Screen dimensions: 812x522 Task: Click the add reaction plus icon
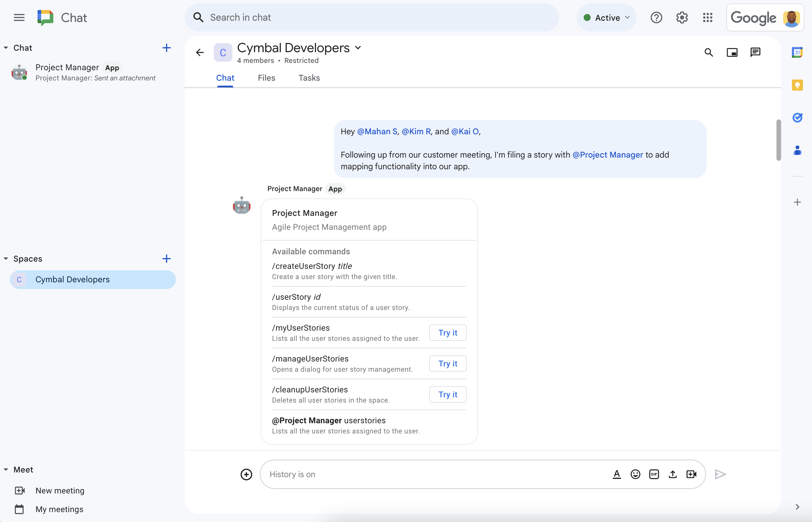pos(246,474)
